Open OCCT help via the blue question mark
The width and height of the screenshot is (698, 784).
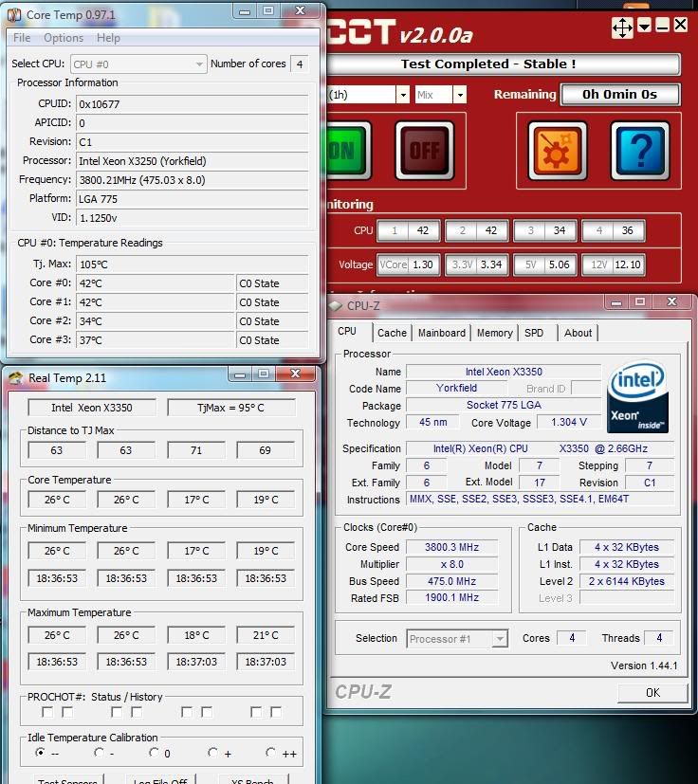pyautogui.click(x=640, y=151)
